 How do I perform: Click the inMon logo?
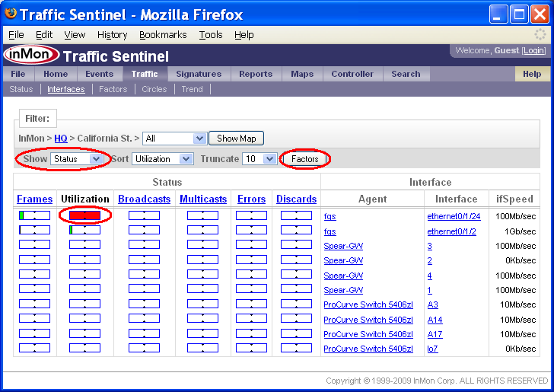(32, 55)
